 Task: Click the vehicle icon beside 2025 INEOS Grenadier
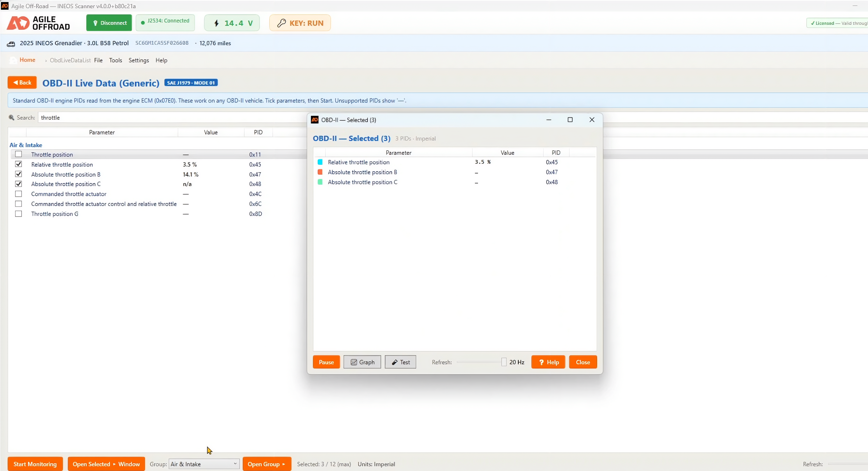11,44
